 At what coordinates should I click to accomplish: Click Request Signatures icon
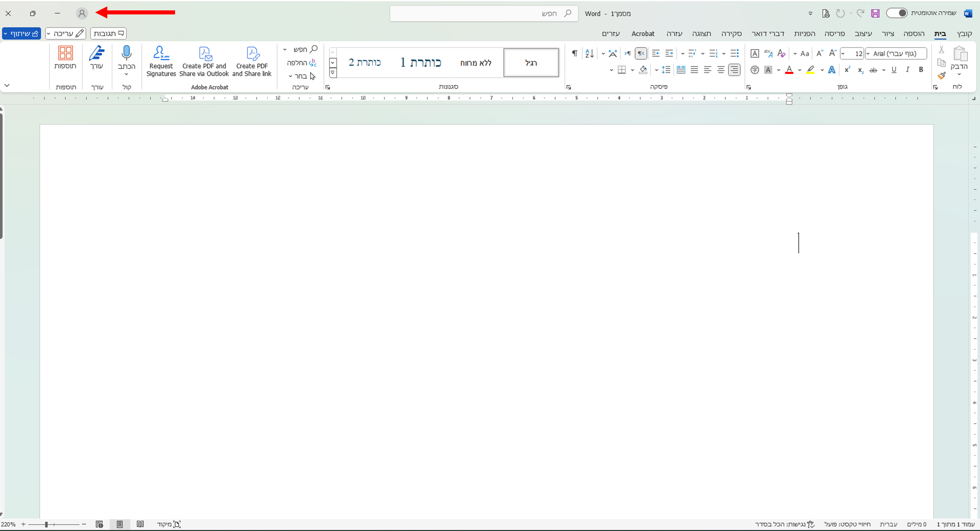coord(161,54)
